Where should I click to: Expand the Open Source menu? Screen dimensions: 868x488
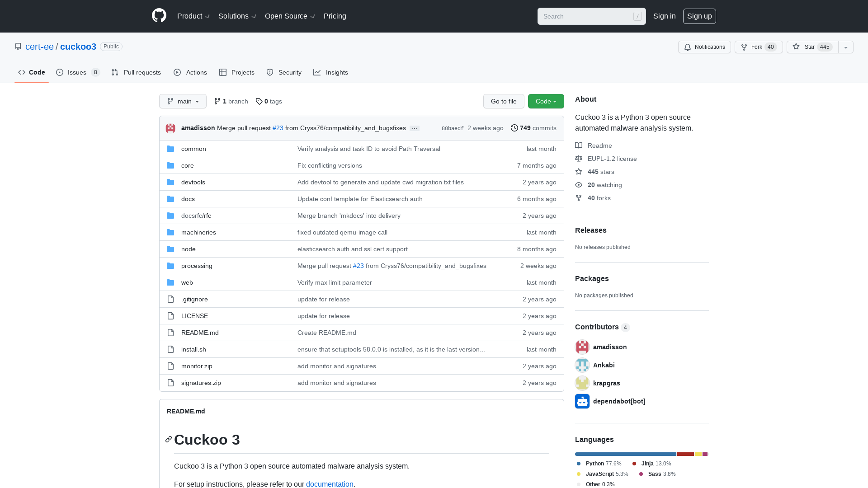(290, 16)
